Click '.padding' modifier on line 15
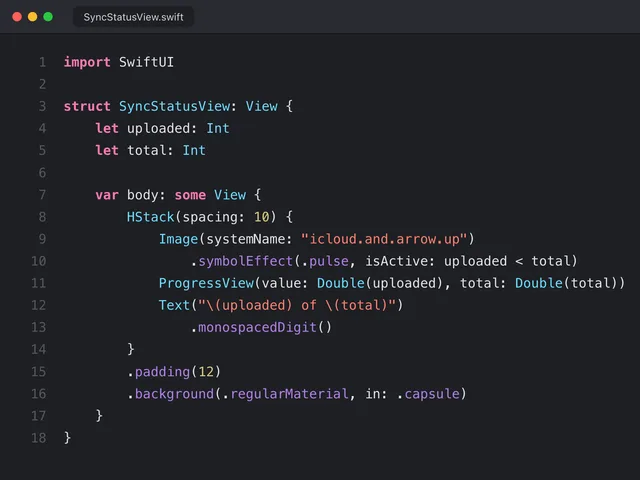This screenshot has height=480, width=640. point(158,371)
